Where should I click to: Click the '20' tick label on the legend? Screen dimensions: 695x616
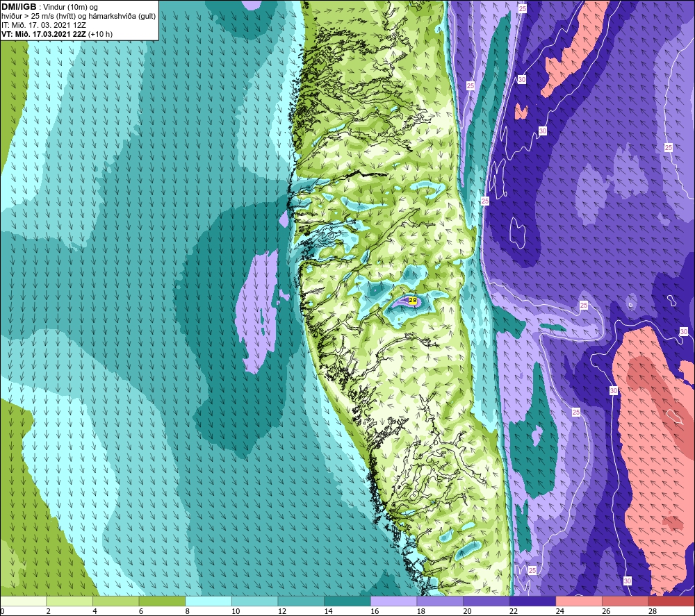(x=467, y=611)
